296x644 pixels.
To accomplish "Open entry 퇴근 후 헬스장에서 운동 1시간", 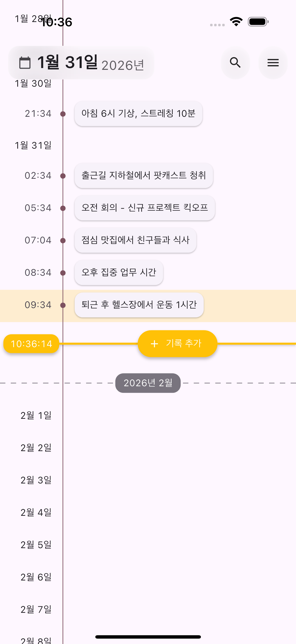I will (139, 305).
